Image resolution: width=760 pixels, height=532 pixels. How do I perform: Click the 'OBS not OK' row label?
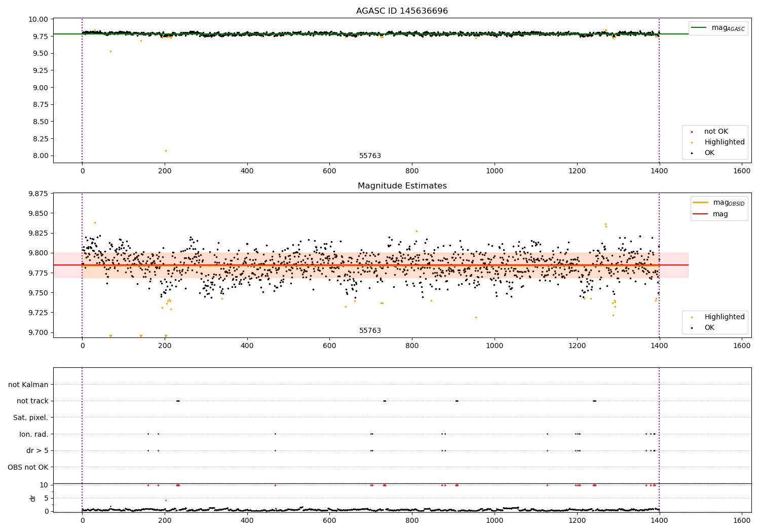pos(28,467)
